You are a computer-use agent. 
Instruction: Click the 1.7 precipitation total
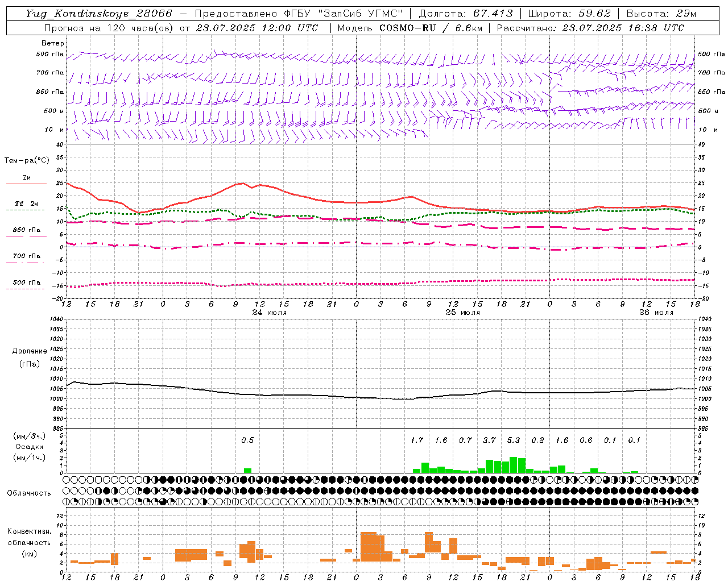(417, 440)
